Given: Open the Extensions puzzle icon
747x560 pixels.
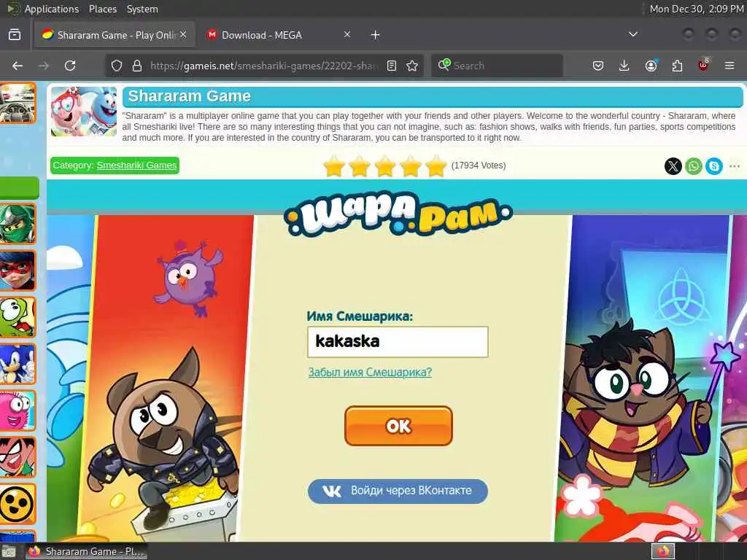Looking at the screenshot, I should [x=677, y=66].
